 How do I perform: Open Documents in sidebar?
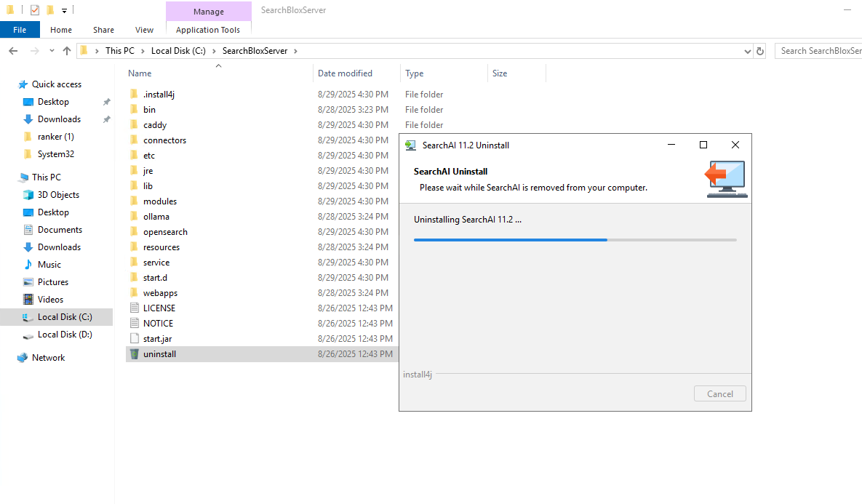click(60, 230)
